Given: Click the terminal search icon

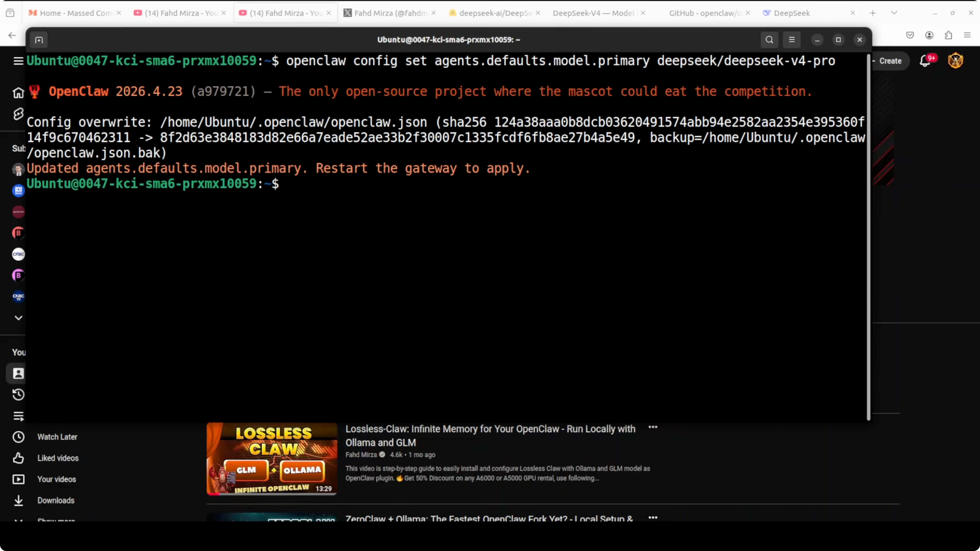Looking at the screenshot, I should (x=769, y=40).
